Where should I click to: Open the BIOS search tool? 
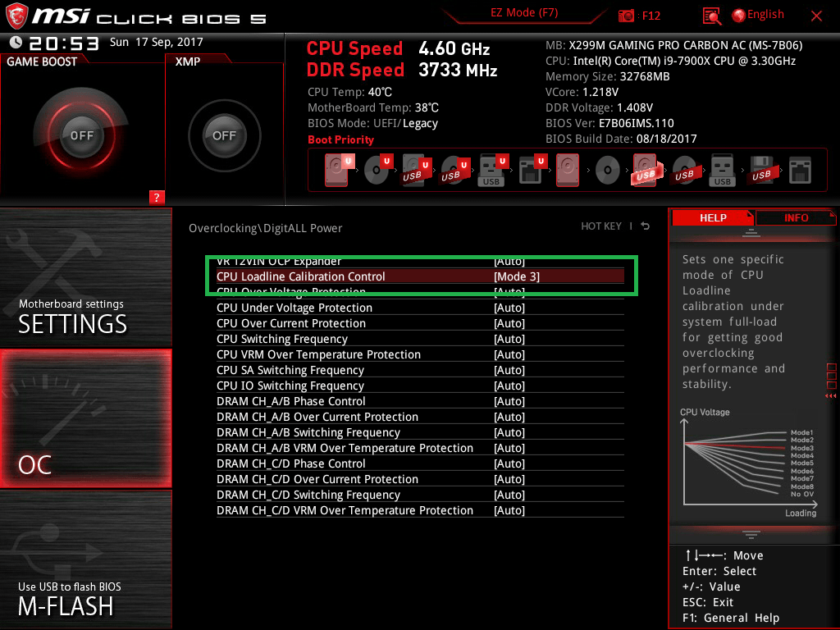711,16
